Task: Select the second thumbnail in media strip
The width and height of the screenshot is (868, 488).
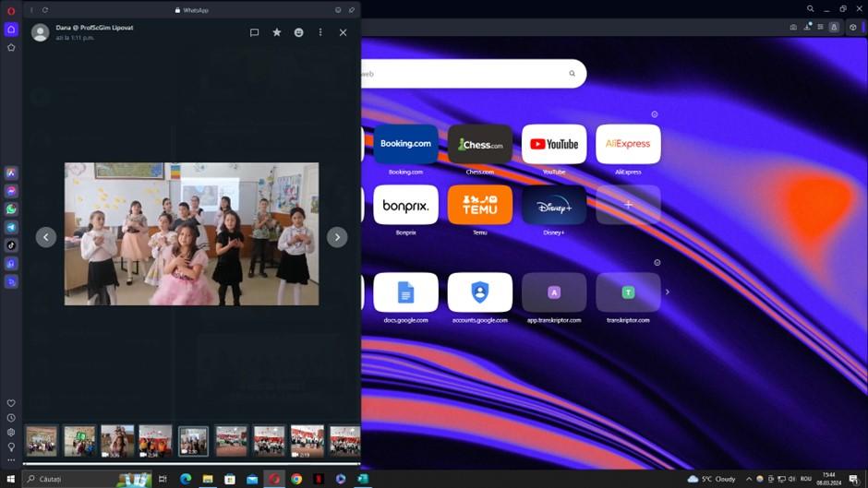Action: pyautogui.click(x=79, y=441)
